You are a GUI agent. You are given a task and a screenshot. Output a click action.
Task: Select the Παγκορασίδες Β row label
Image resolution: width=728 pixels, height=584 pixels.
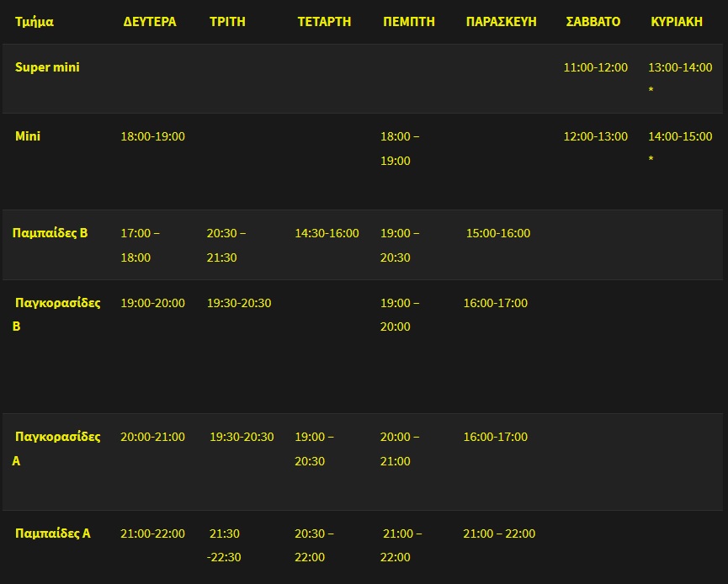(x=56, y=314)
